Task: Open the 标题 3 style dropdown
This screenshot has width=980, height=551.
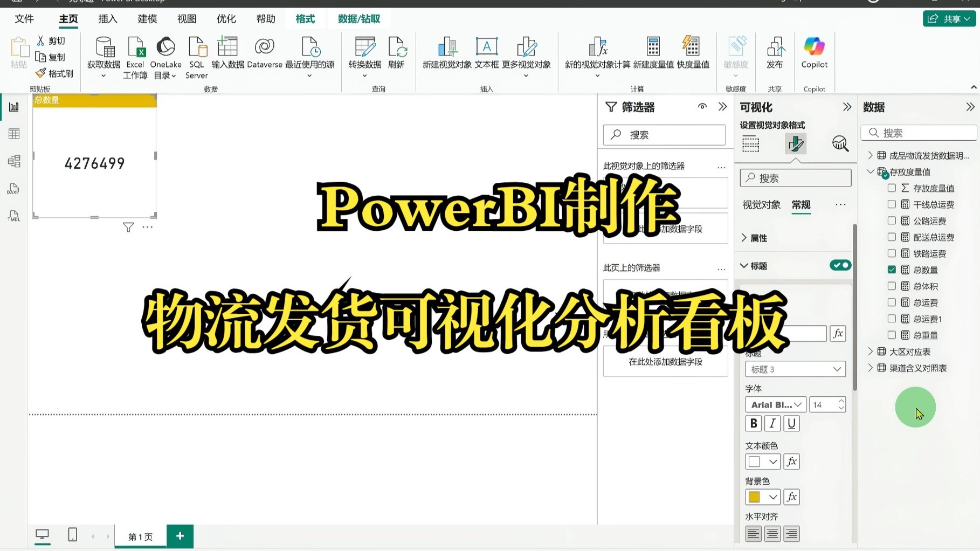Action: 795,369
